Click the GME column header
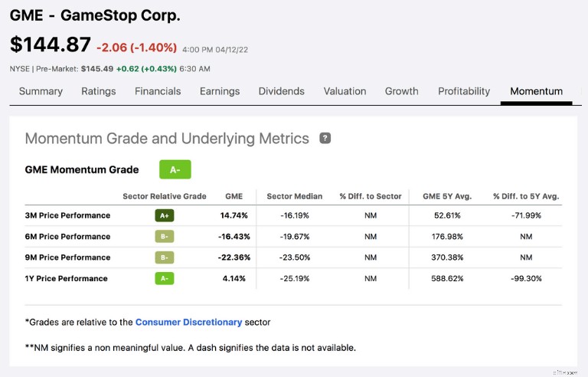The image size is (588, 377). click(234, 196)
